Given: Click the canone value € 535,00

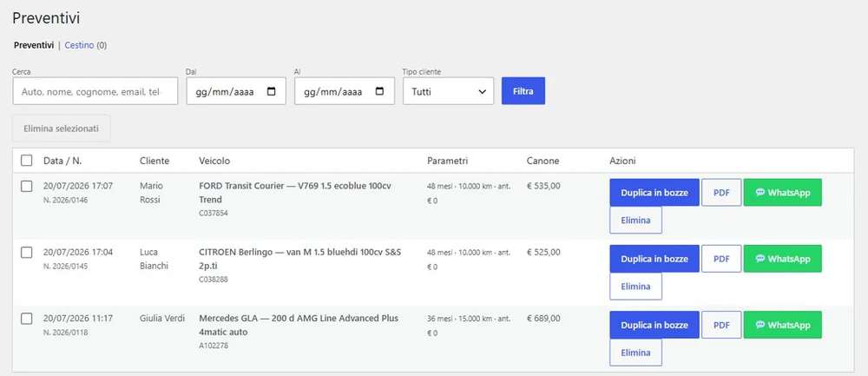Looking at the screenshot, I should click(543, 186).
